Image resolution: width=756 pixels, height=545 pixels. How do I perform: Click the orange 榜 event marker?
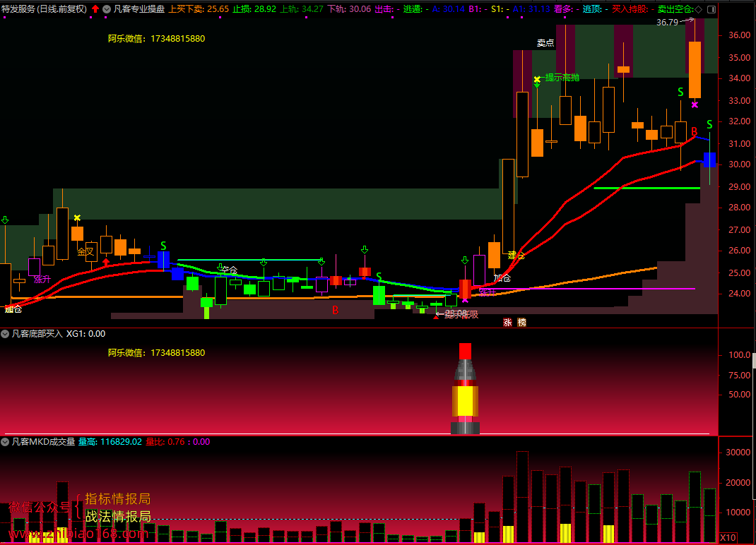click(x=521, y=323)
